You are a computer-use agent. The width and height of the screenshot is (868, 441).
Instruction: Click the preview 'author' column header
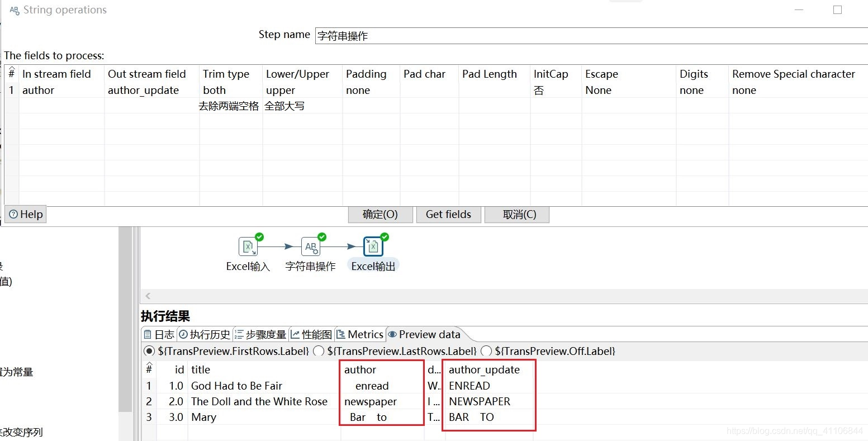click(383, 369)
